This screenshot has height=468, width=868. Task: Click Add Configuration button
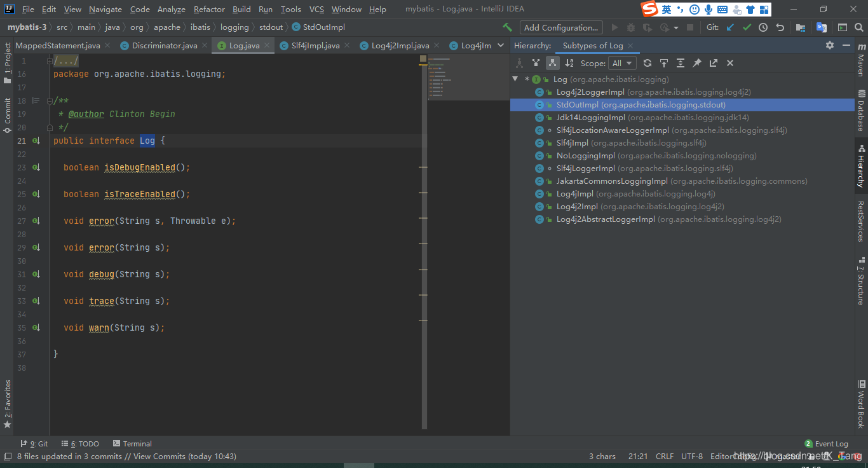click(561, 27)
